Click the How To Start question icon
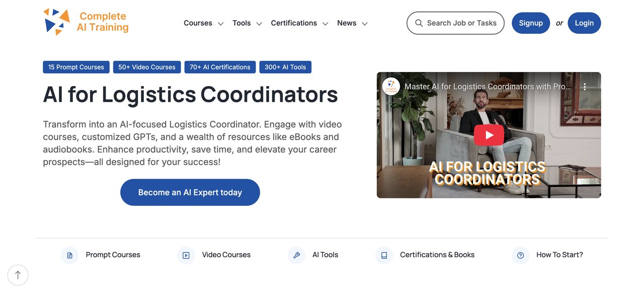Screen dimensions: 644x293 click(520, 255)
